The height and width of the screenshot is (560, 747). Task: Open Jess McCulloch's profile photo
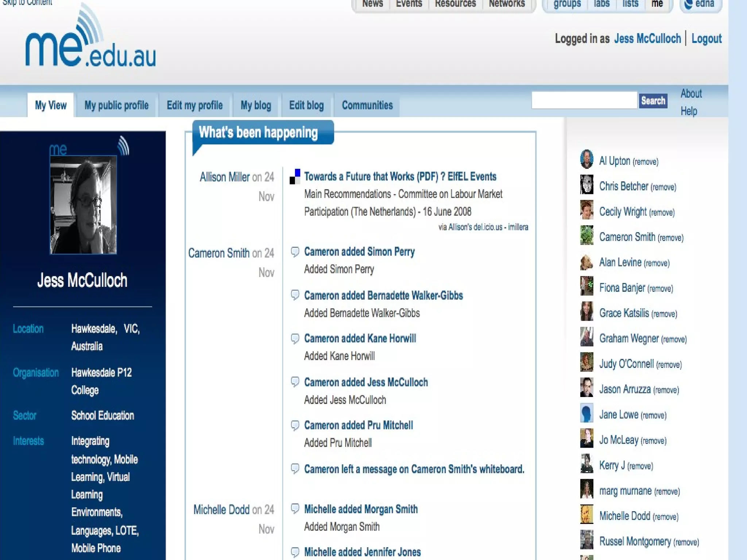(x=83, y=205)
